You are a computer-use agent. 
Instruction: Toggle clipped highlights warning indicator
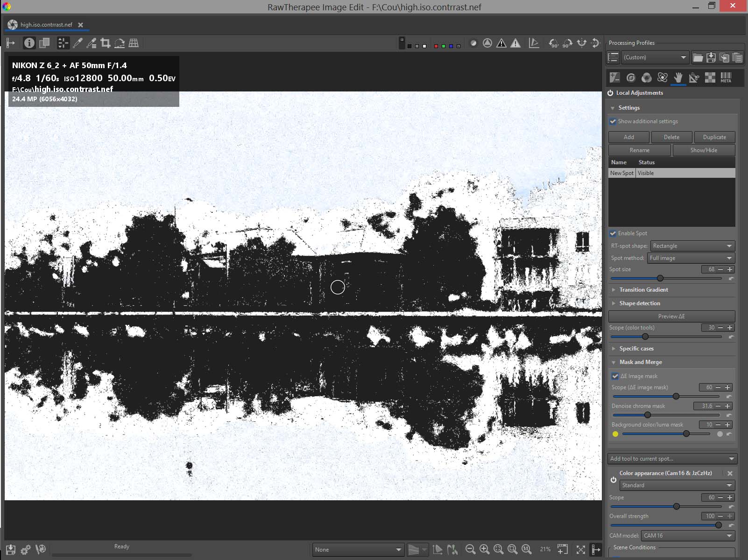pos(515,43)
